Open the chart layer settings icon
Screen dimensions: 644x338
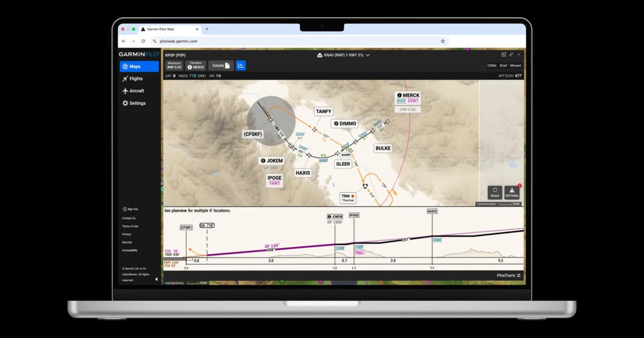pos(503,55)
